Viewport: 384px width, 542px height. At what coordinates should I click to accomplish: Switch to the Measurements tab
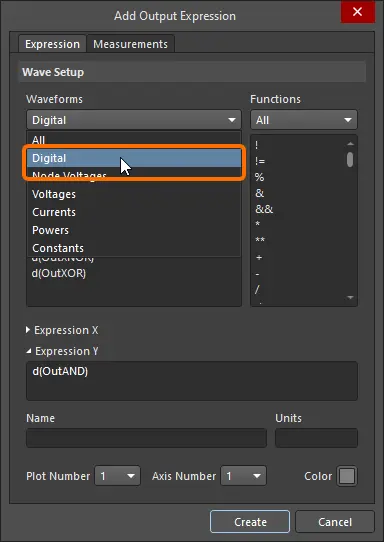[130, 44]
